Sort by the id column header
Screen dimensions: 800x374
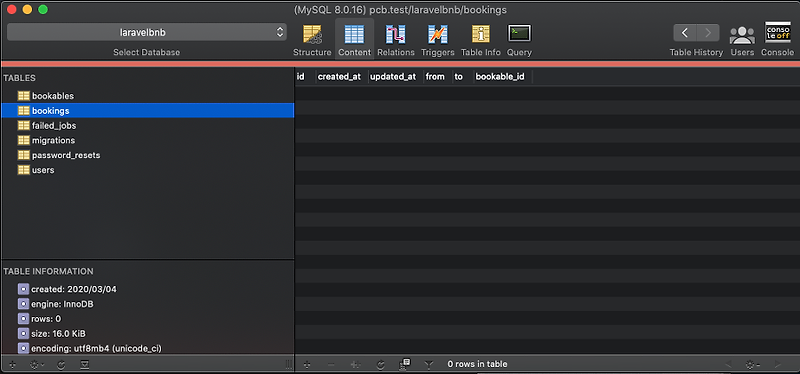(x=305, y=77)
